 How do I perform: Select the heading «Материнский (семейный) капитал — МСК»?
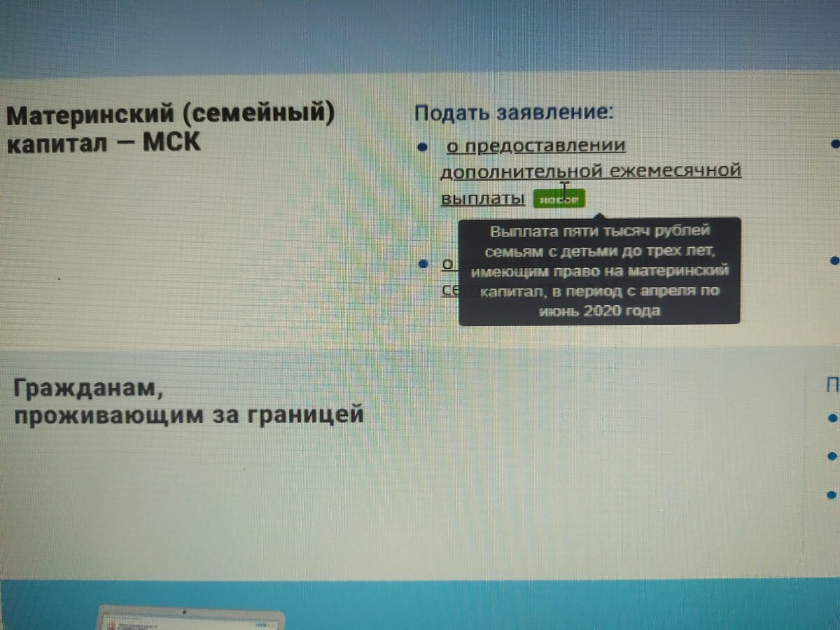click(170, 126)
